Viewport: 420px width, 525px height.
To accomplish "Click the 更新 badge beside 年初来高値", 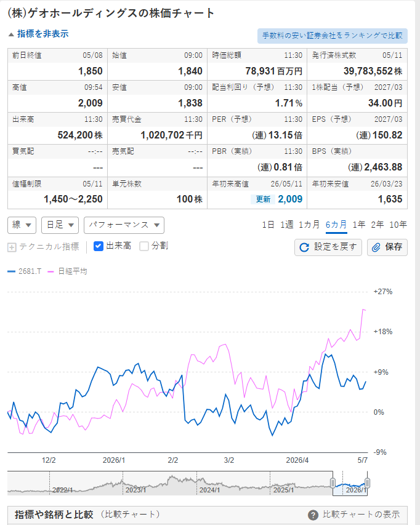I will (x=263, y=199).
